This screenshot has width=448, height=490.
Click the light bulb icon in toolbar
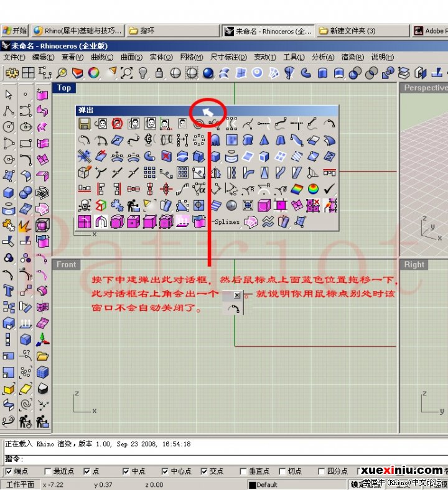[x=143, y=73]
